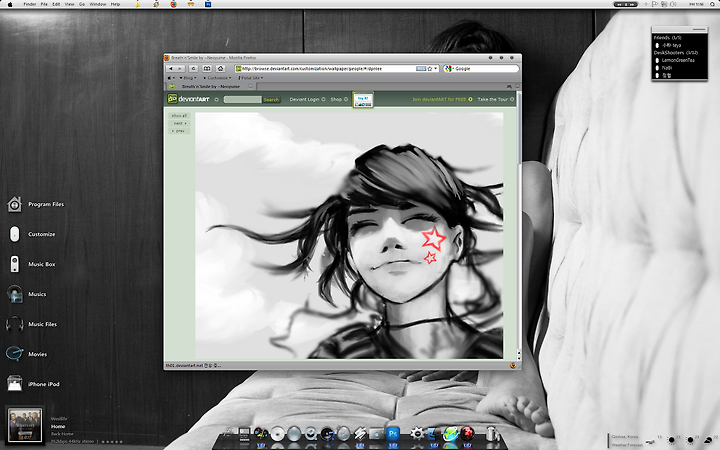Click the prev image button
This screenshot has width=720, height=450.
pyautogui.click(x=179, y=131)
